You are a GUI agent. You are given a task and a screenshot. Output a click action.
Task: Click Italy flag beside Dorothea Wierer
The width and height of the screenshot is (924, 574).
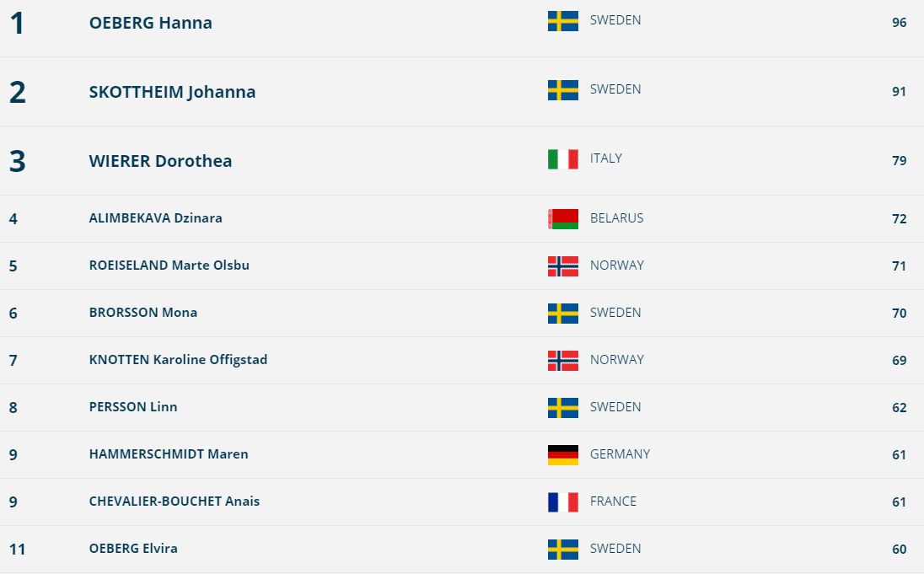(x=562, y=159)
